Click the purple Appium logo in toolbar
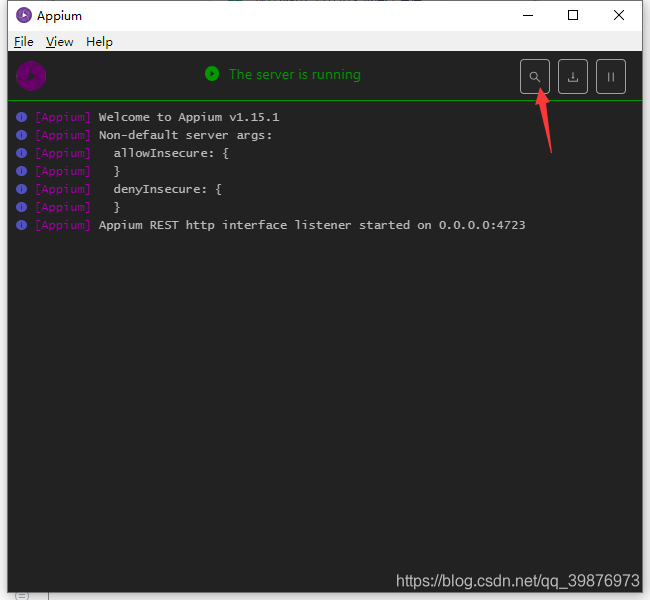The height and width of the screenshot is (600, 650). click(x=31, y=76)
